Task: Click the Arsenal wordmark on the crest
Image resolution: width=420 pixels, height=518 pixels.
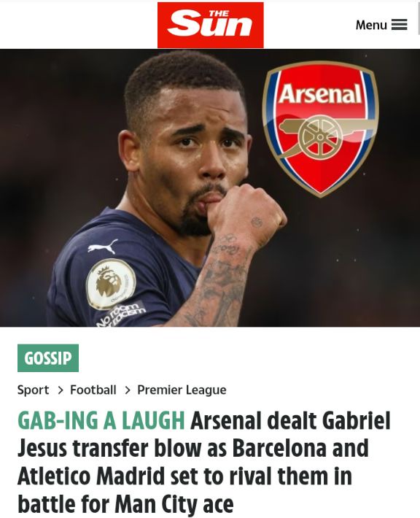Action: [320, 94]
